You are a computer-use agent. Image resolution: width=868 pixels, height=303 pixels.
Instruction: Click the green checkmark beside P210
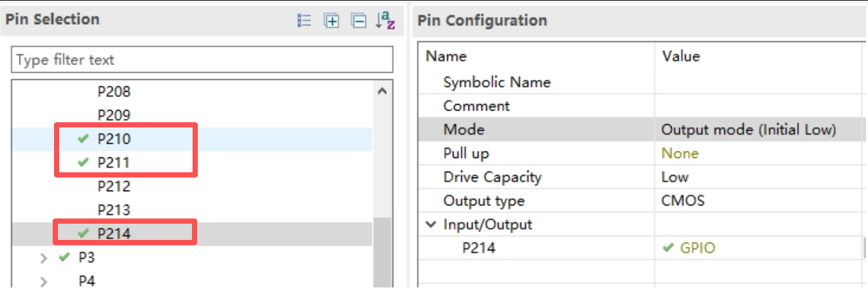83,139
